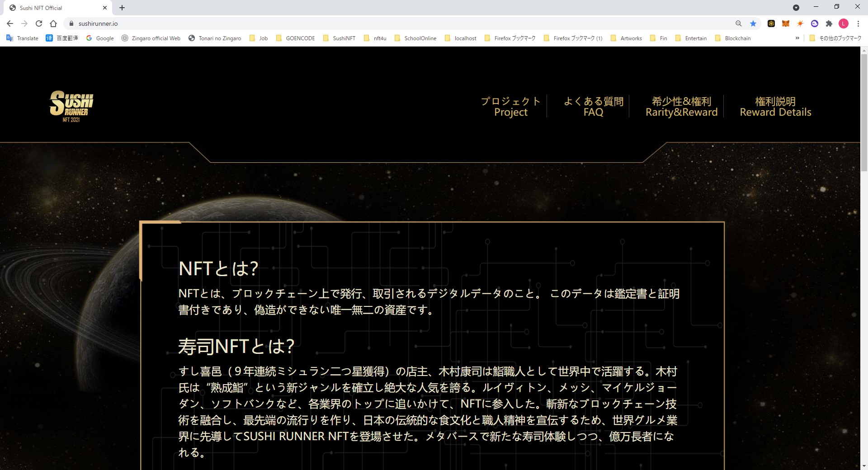The height and width of the screenshot is (470, 868).
Task: Open the Zingaro official Web bookmark
Action: point(151,38)
